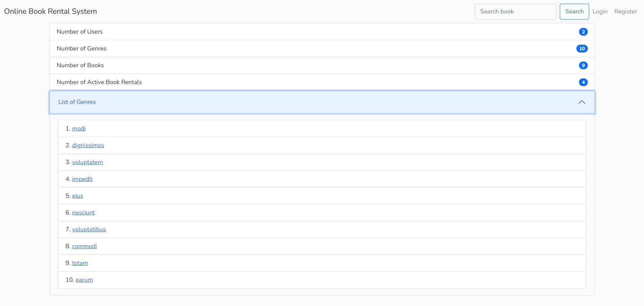
Task: Collapse the List of Genres panel
Action: [322, 102]
